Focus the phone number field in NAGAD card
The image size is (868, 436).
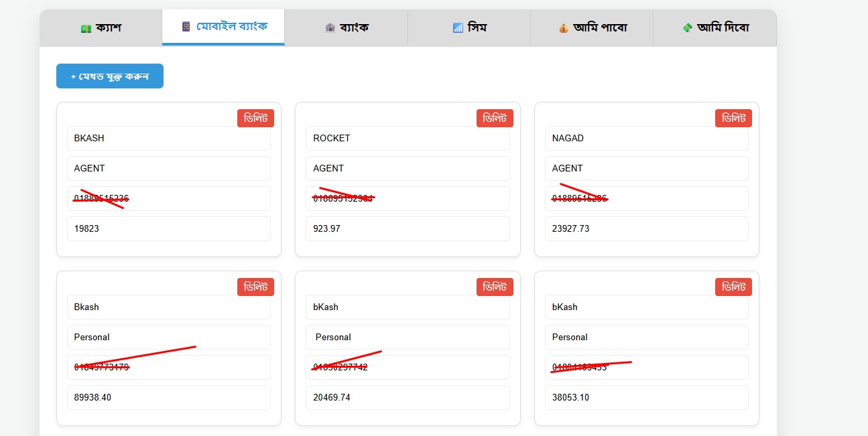pyautogui.click(x=647, y=198)
